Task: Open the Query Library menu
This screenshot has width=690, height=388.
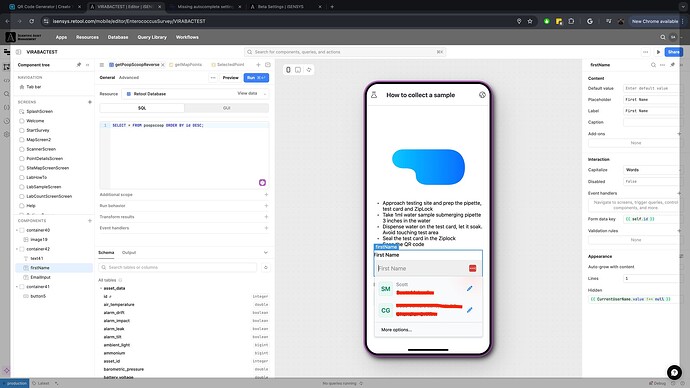Action: pyautogui.click(x=152, y=37)
